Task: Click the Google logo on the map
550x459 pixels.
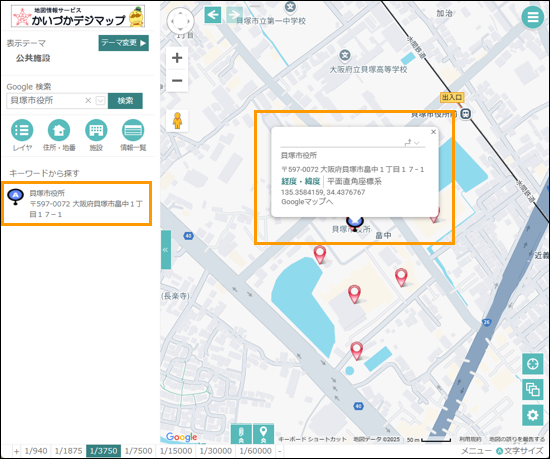Action: click(181, 437)
